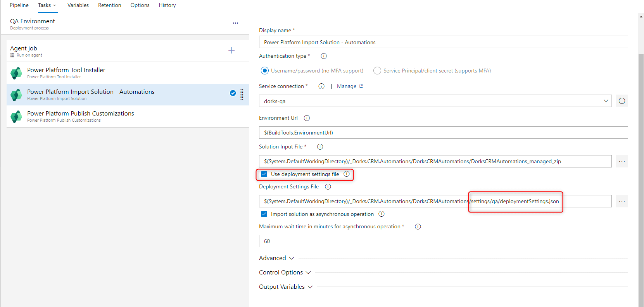Browse for Deployment Settings File
Viewport: 644px width, 307px height.
coord(622,201)
